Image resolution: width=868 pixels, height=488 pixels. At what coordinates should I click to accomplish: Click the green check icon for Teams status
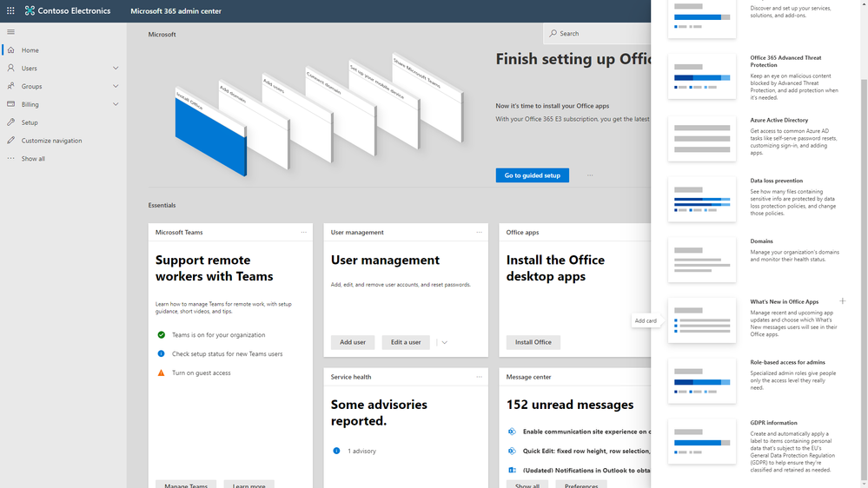click(161, 334)
